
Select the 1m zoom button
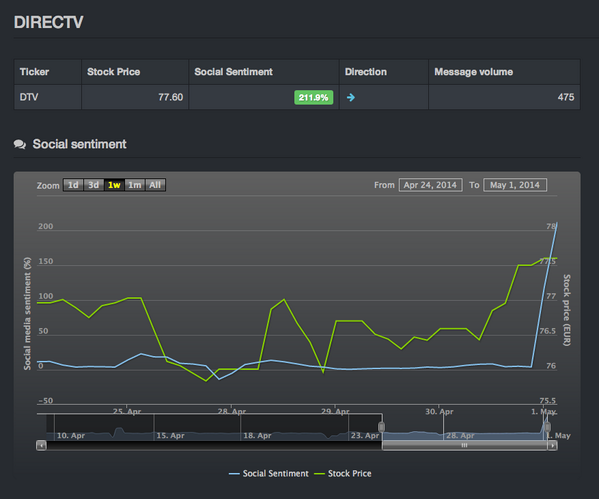[134, 185]
